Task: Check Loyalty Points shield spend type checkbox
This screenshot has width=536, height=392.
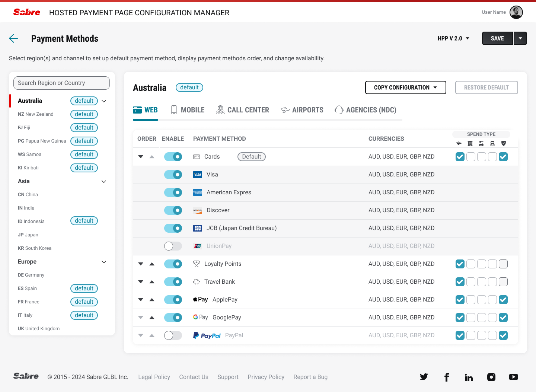Action: coord(503,264)
